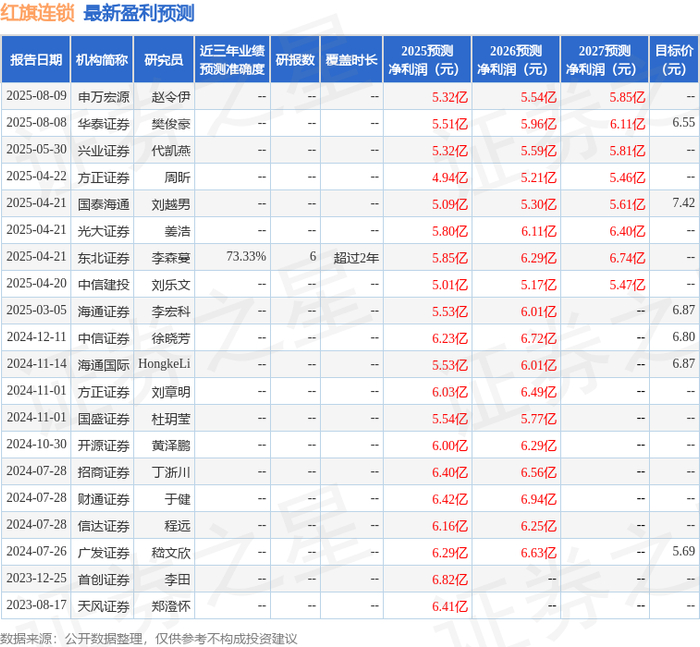
Task: Select researcher 赵令伊
Action: click(171, 97)
